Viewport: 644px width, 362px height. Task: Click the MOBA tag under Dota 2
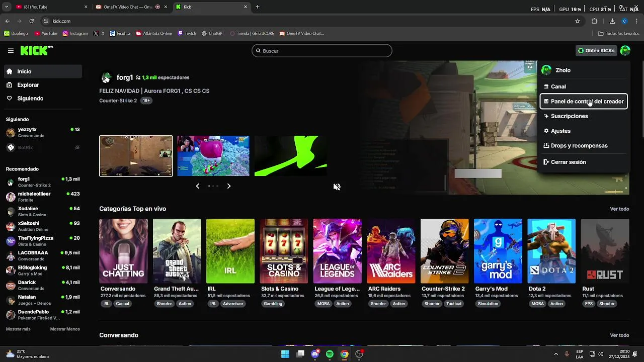point(538,304)
